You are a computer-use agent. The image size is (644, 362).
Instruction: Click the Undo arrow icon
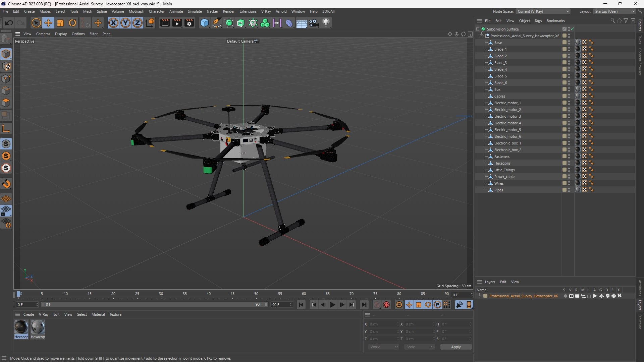tap(9, 23)
